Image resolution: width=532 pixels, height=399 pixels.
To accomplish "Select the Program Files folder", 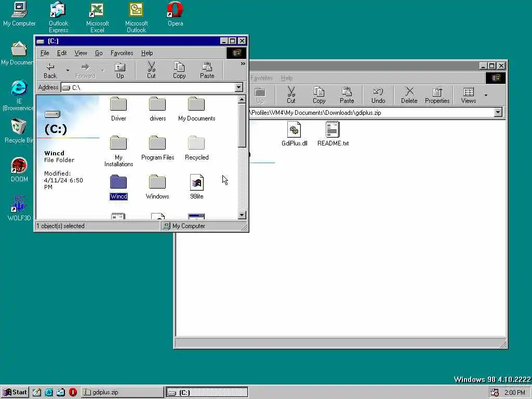I will (x=157, y=148).
